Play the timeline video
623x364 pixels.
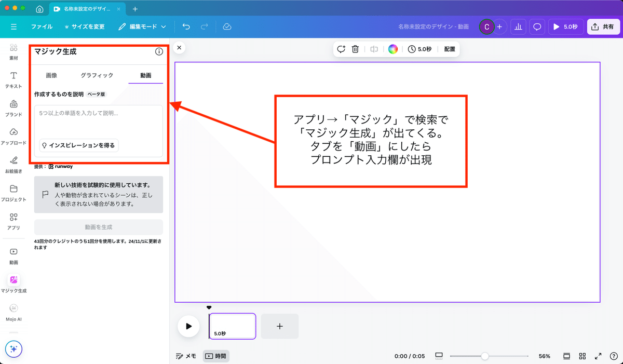pyautogui.click(x=188, y=326)
